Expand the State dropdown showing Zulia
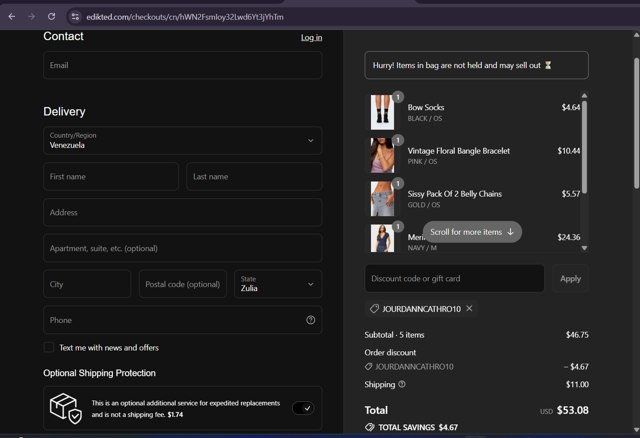The height and width of the screenshot is (438, 640). point(278,284)
